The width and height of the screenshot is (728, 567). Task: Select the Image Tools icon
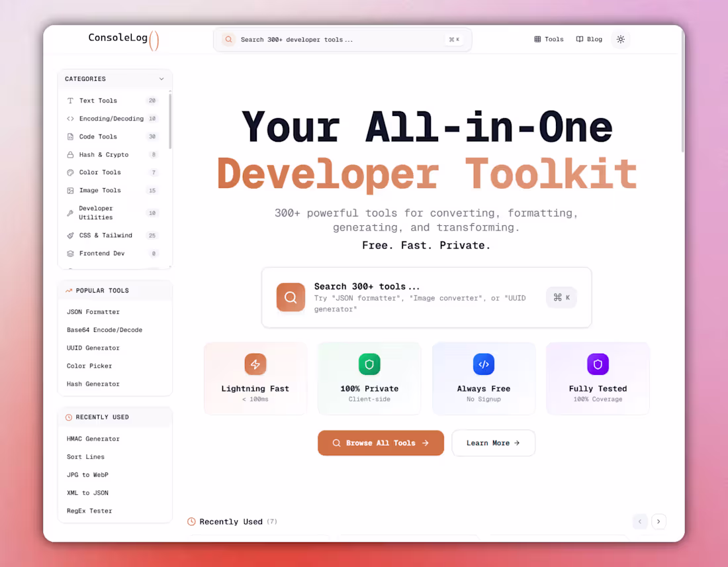click(71, 190)
